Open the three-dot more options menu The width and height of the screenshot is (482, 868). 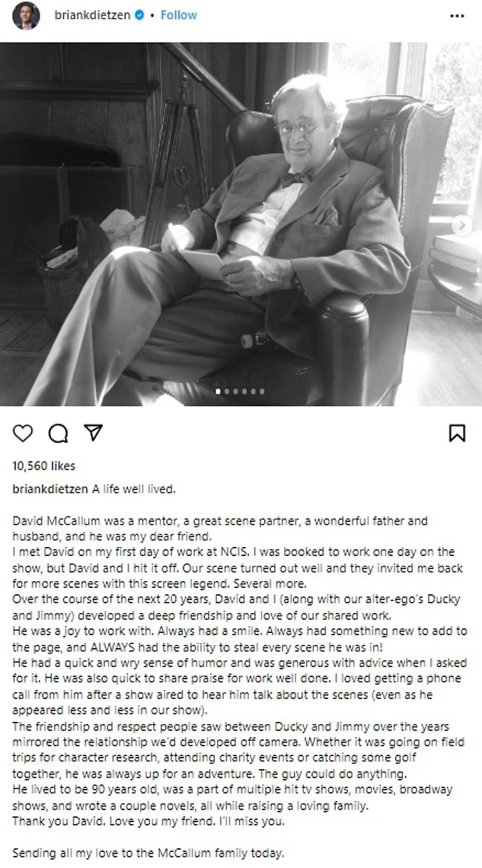tap(457, 15)
